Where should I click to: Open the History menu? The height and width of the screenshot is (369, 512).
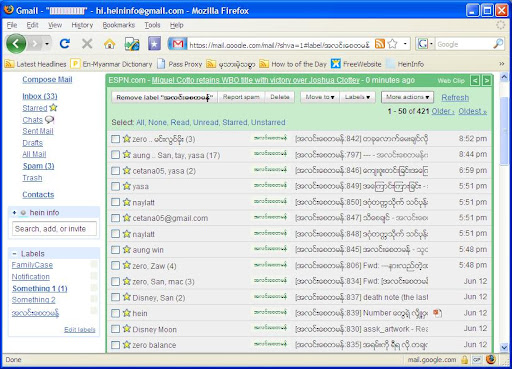coord(82,25)
